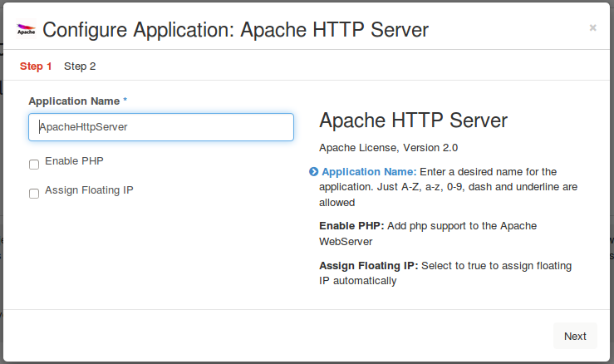Click the Enable PHP help description

coord(428,234)
